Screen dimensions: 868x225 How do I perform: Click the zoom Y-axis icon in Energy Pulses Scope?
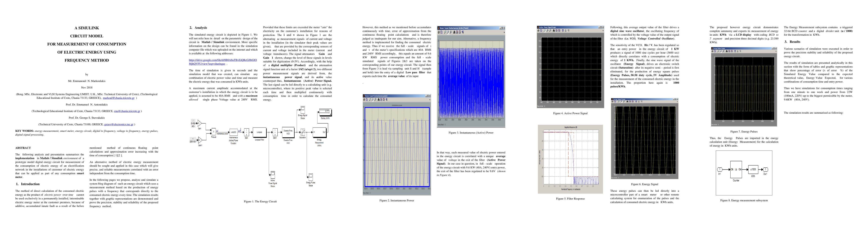[x=724, y=51]
